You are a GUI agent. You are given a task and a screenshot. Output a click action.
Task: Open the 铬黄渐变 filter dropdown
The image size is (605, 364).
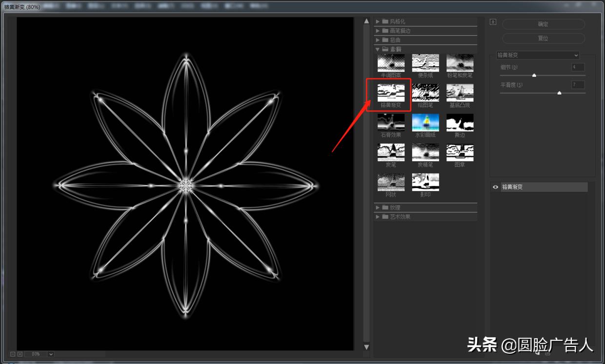click(x=538, y=55)
